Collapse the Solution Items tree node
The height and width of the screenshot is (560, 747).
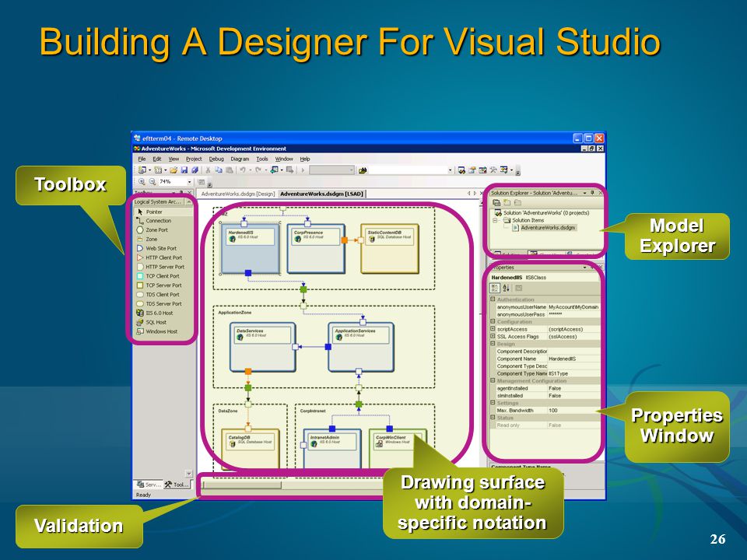click(495, 220)
